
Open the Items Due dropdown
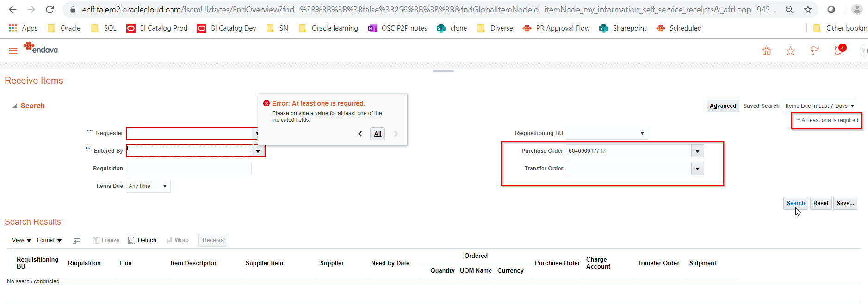pos(148,186)
